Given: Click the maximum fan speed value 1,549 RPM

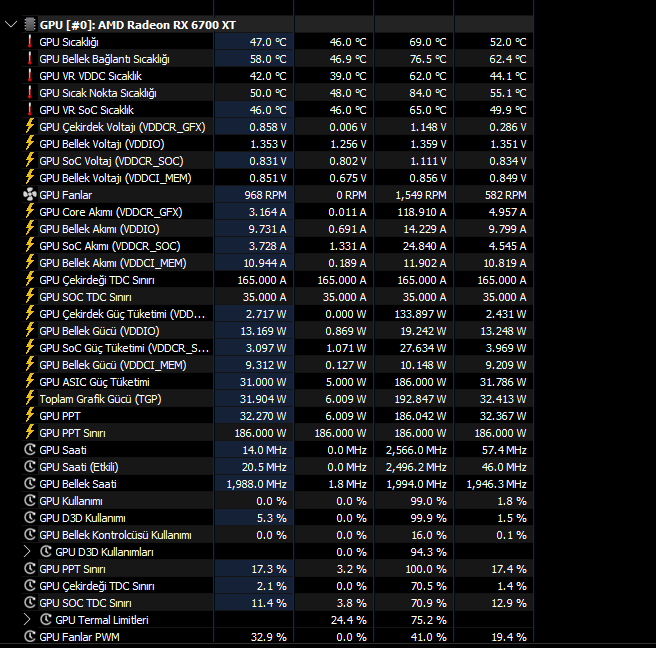Looking at the screenshot, I should pos(421,195).
